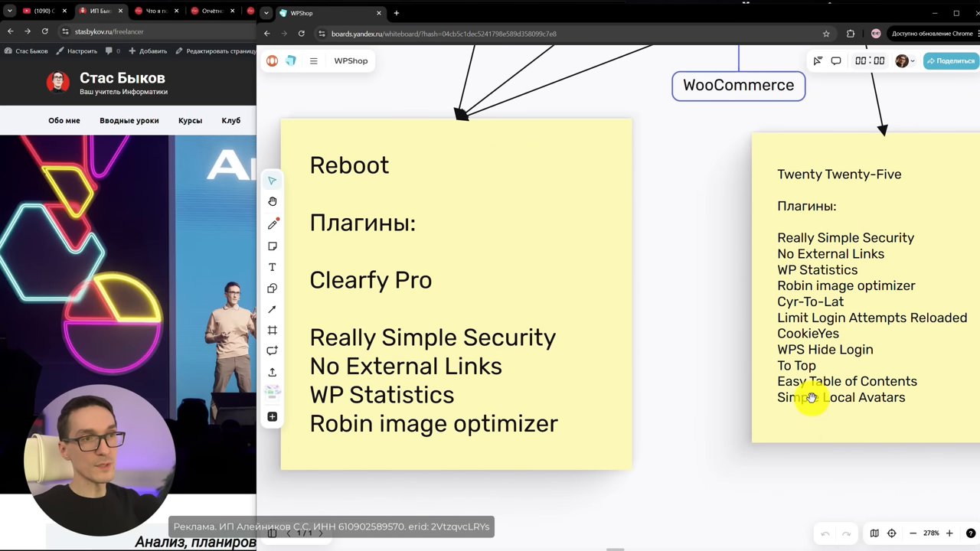The height and width of the screenshot is (551, 980).
Task: Click the Yandex orange logo icon
Action: (x=272, y=60)
